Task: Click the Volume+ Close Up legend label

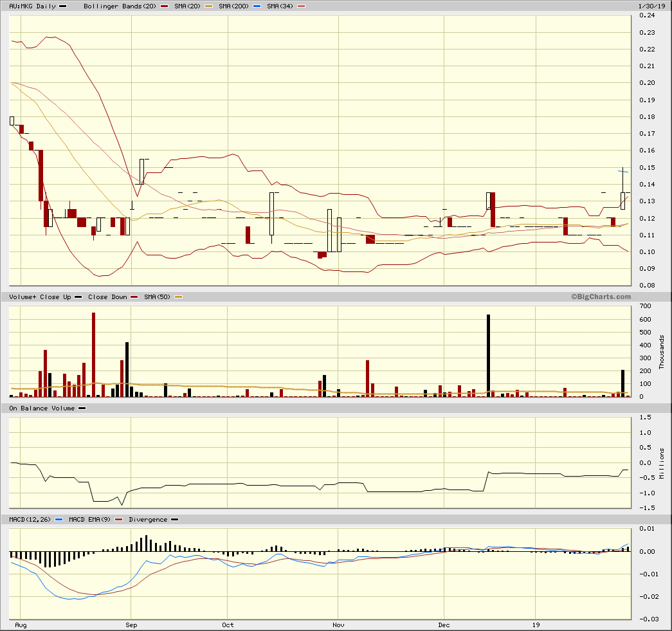Action: (40, 297)
